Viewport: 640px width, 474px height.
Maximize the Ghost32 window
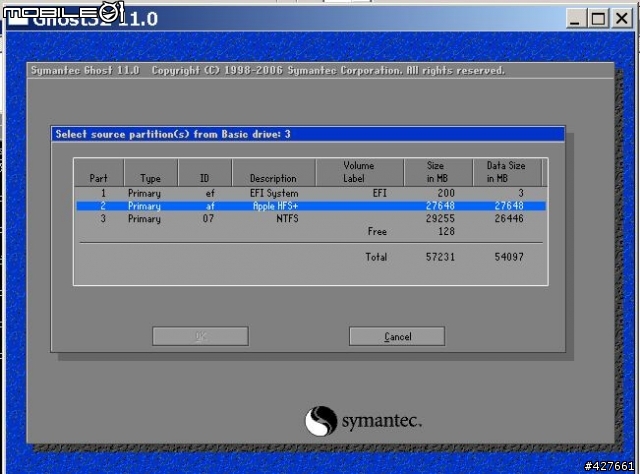tap(598, 18)
